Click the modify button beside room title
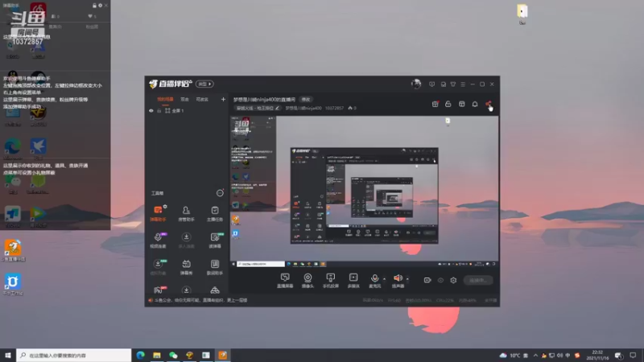The height and width of the screenshot is (362, 644). 306,99
